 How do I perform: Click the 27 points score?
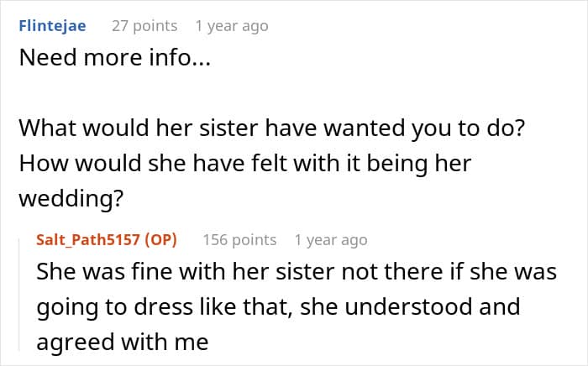click(x=144, y=26)
